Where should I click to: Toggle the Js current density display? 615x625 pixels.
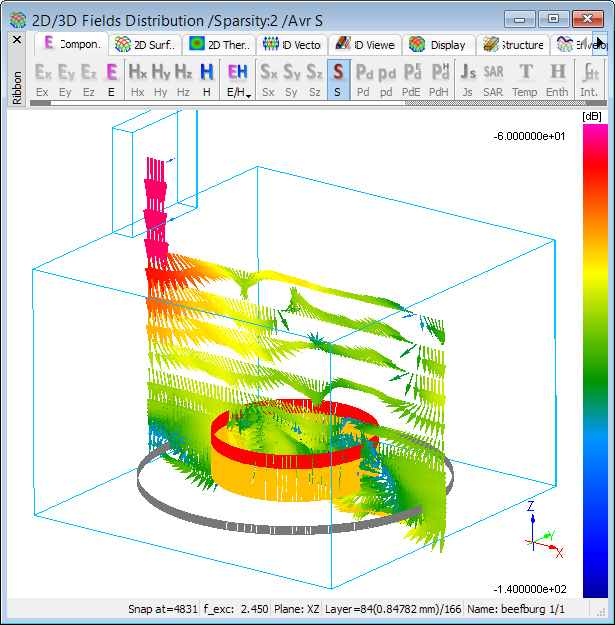467,79
